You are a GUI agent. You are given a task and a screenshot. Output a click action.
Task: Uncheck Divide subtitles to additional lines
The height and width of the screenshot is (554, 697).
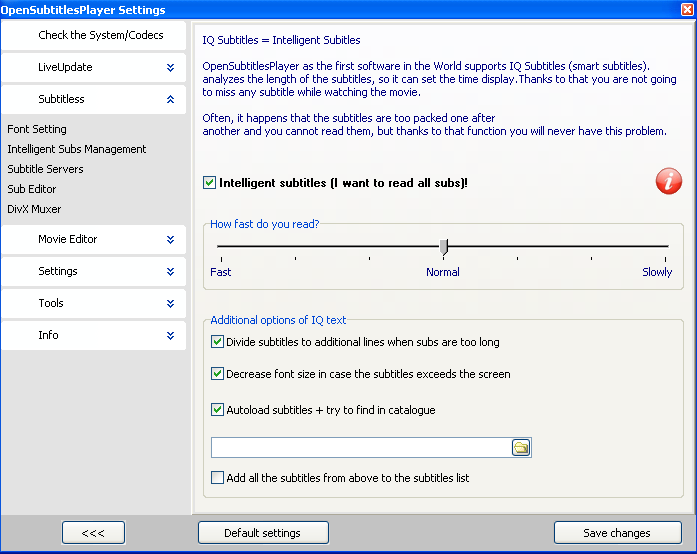217,341
